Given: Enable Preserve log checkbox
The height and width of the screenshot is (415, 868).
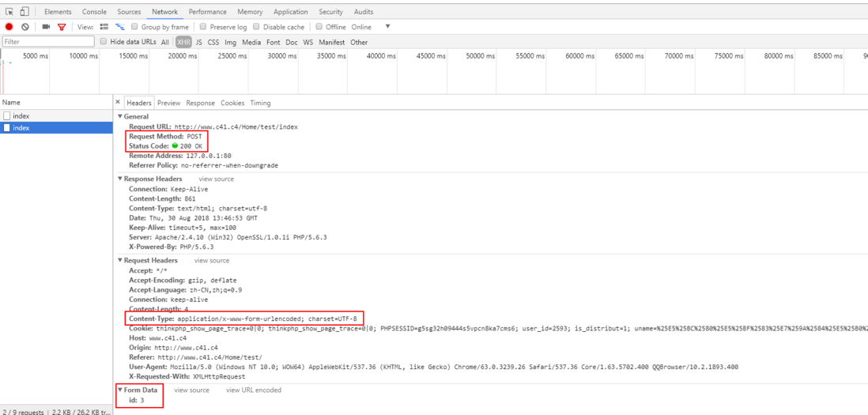Looking at the screenshot, I should click(x=203, y=27).
